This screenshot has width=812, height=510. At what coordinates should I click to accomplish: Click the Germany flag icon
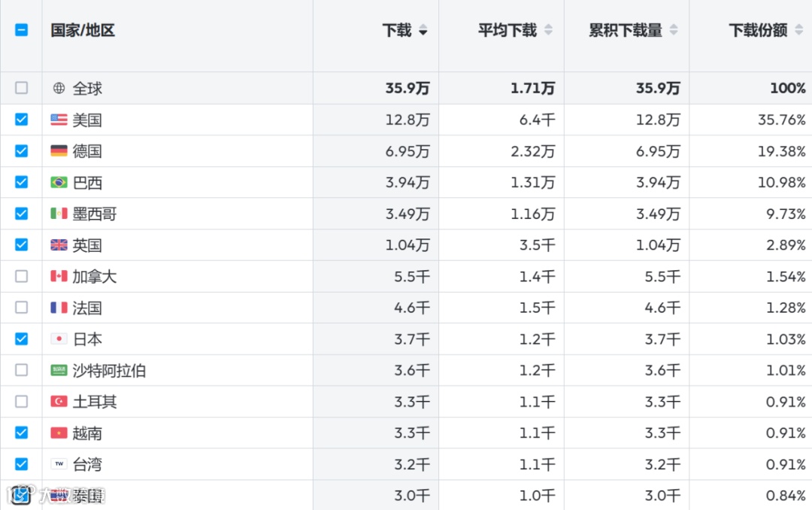pos(59,151)
